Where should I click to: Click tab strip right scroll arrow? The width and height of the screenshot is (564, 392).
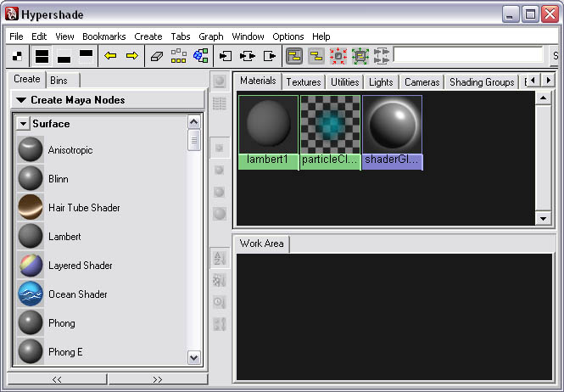point(548,80)
